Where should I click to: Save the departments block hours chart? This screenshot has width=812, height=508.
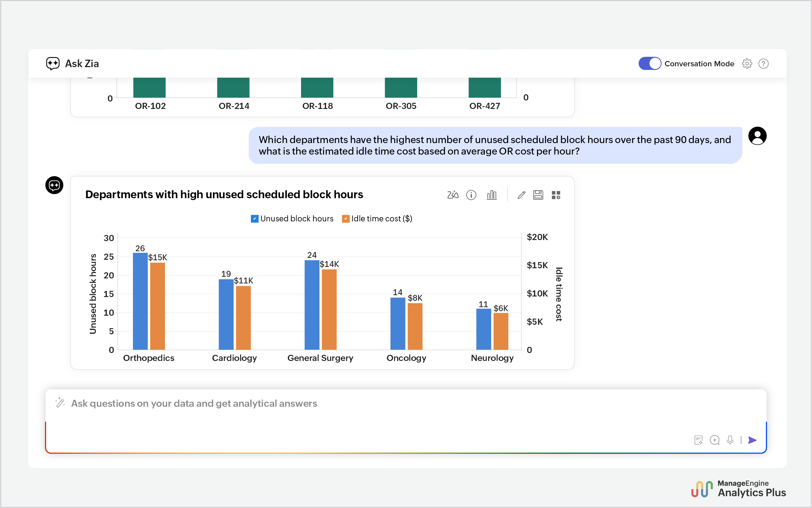click(538, 195)
